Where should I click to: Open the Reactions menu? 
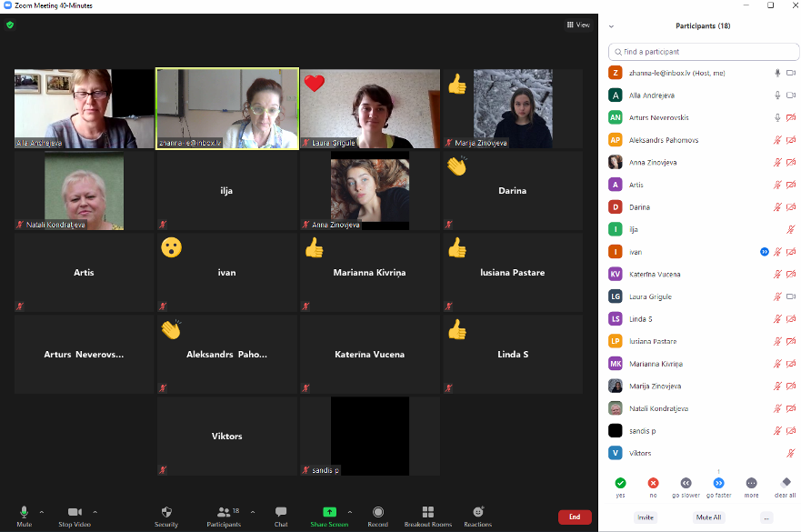[477, 515]
